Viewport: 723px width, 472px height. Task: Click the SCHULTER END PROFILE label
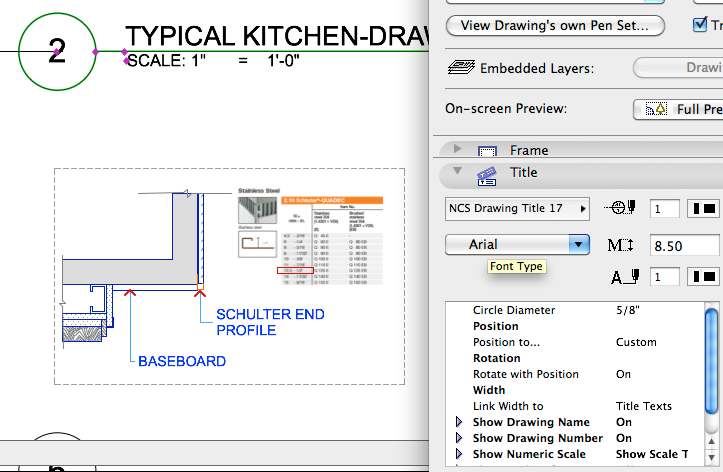click(270, 322)
